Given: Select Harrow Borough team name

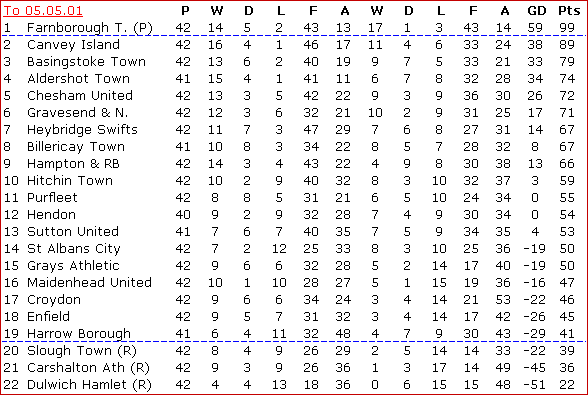Looking at the screenshot, I should [79, 333].
